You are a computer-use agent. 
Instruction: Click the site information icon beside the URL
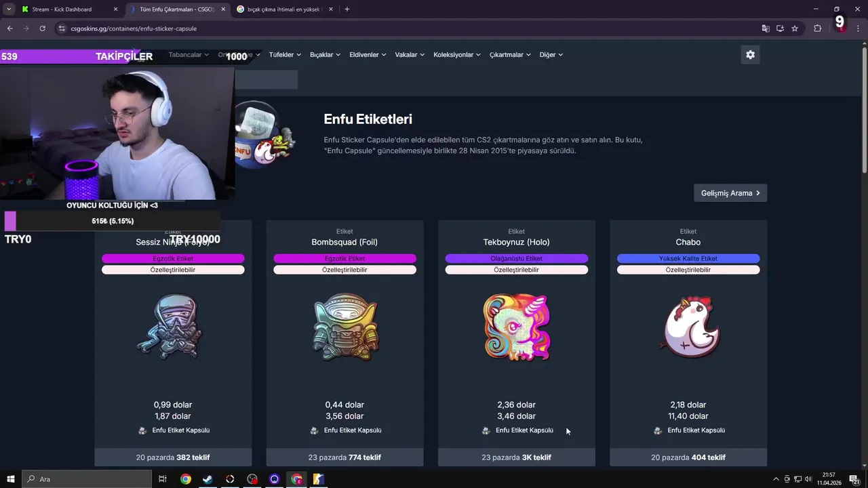tap(62, 28)
